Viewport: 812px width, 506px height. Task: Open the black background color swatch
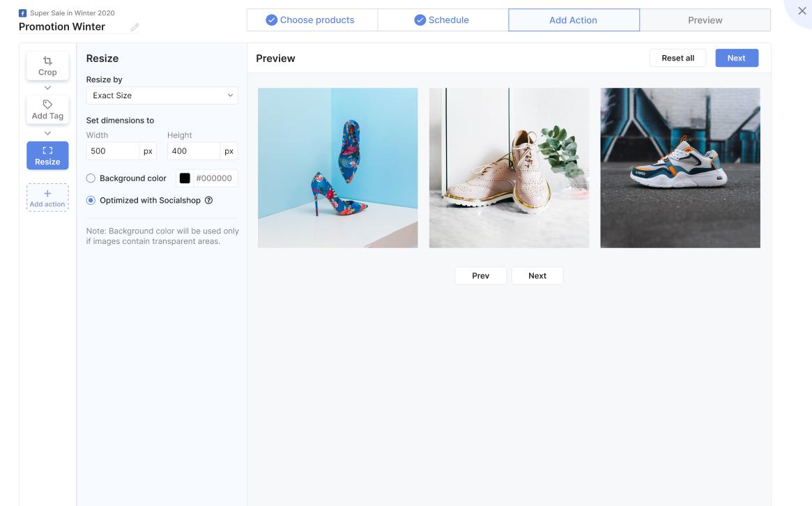pyautogui.click(x=185, y=178)
